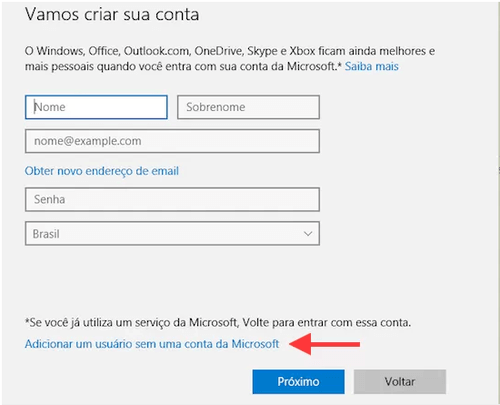
Task: Open the Brasil country selector
Action: 172,233
